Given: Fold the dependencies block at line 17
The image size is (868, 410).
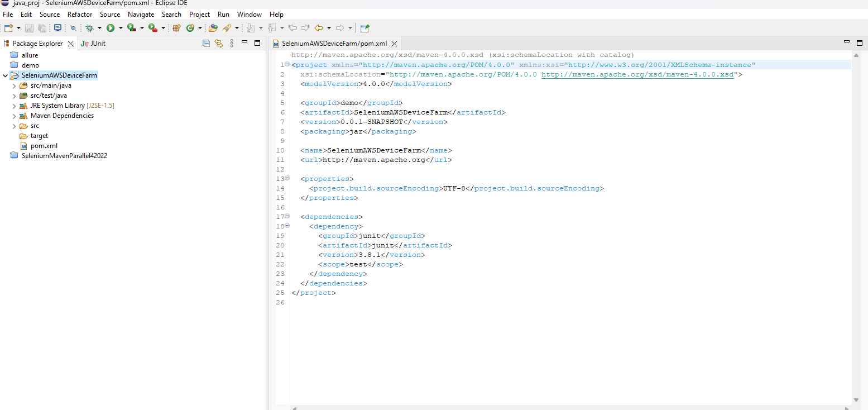Looking at the screenshot, I should tap(287, 217).
